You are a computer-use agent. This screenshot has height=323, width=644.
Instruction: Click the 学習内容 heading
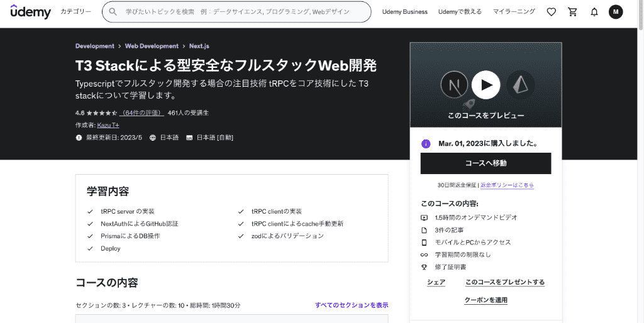[108, 191]
